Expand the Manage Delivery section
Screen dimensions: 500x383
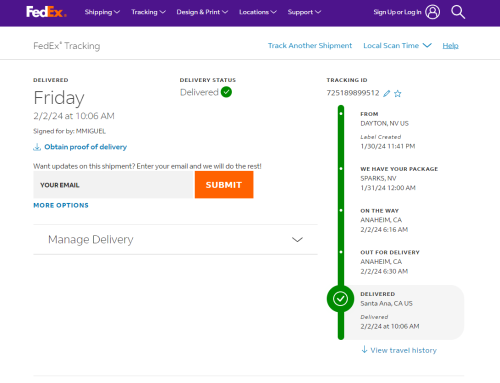tap(175, 240)
